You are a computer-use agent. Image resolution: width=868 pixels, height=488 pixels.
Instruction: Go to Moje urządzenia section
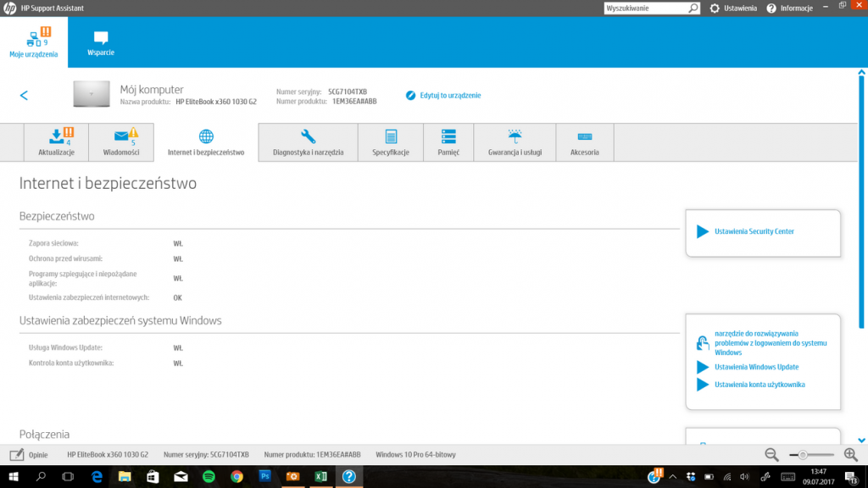pos(34,43)
